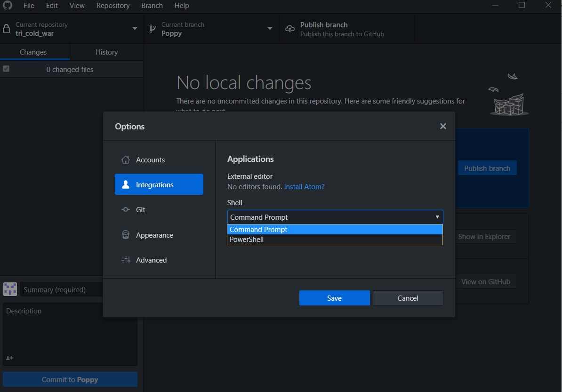Viewport: 562px width, 392px height.
Task: Focus the Summary (required) field
Action: tap(62, 289)
